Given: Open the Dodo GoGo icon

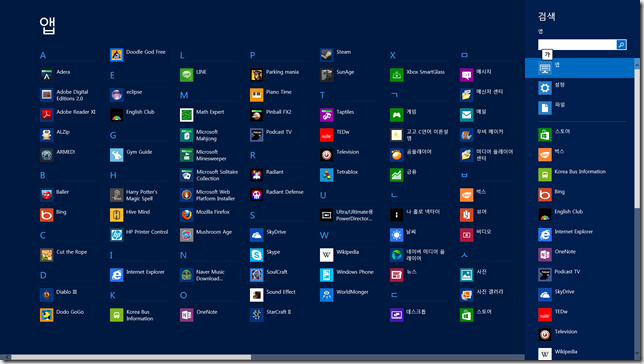Looking at the screenshot, I should [x=46, y=315].
